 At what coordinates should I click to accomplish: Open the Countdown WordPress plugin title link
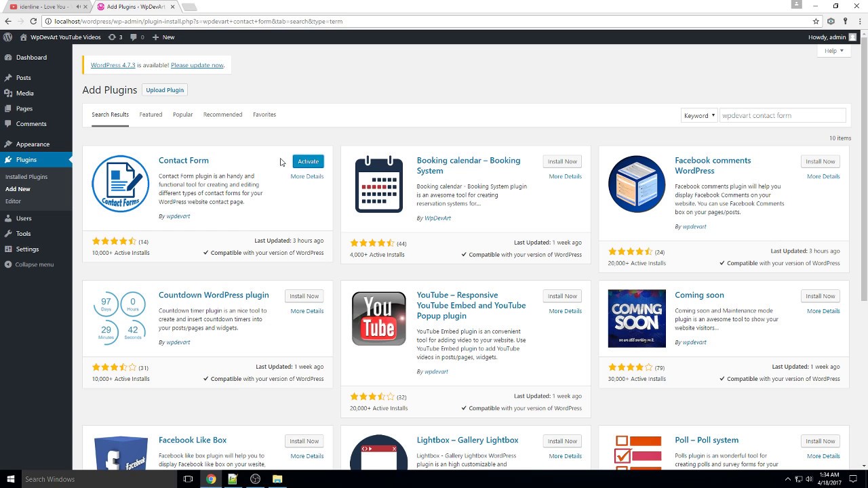[x=214, y=295]
